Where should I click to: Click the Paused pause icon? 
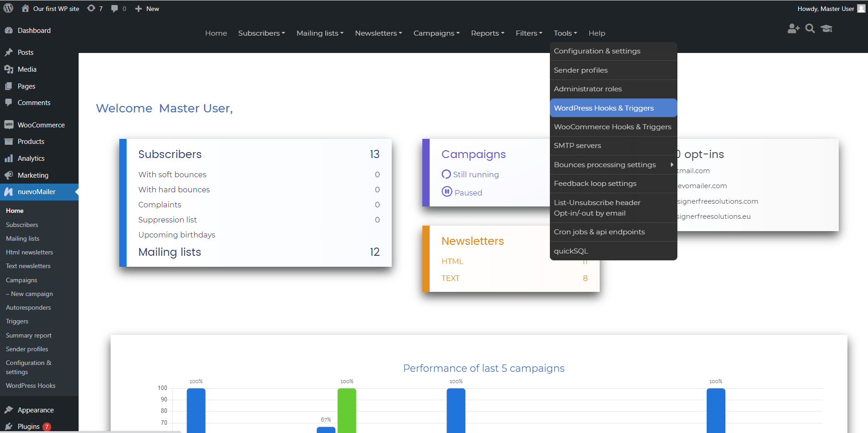447,191
